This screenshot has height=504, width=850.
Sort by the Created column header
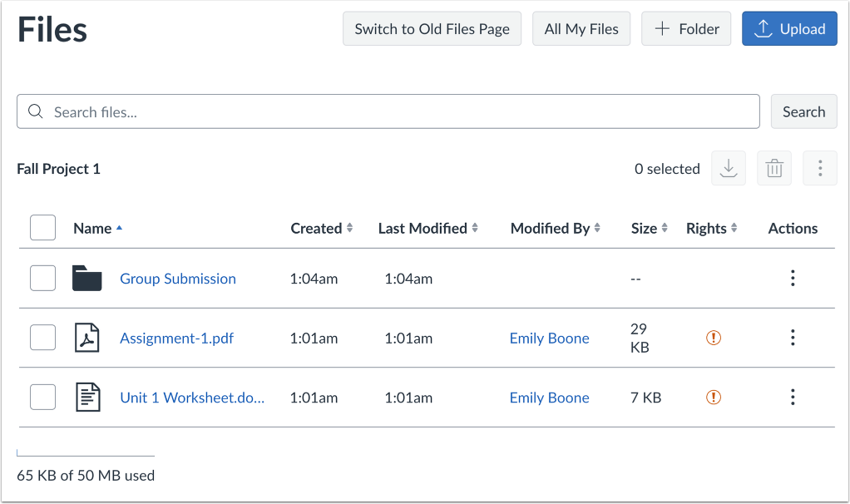322,228
